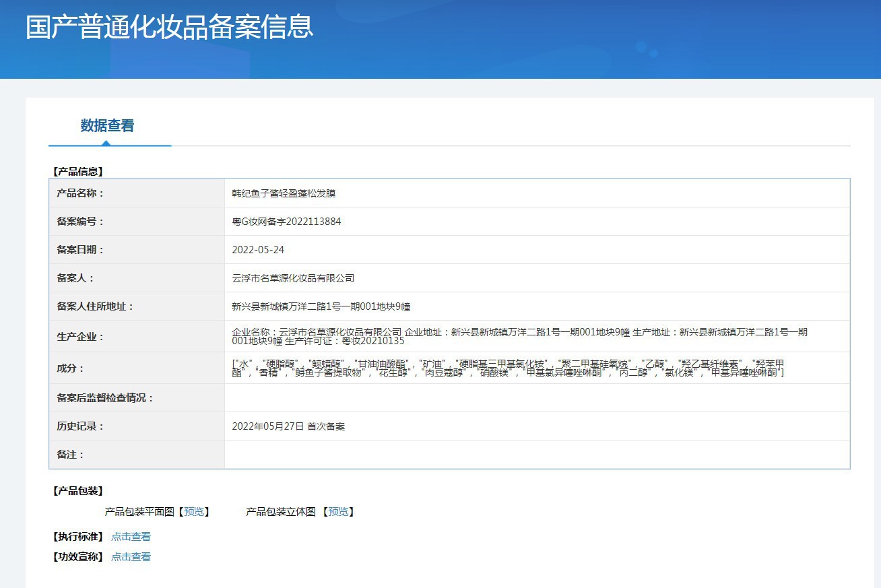Click the 生产企业 details text
The image size is (881, 588).
pos(520,336)
